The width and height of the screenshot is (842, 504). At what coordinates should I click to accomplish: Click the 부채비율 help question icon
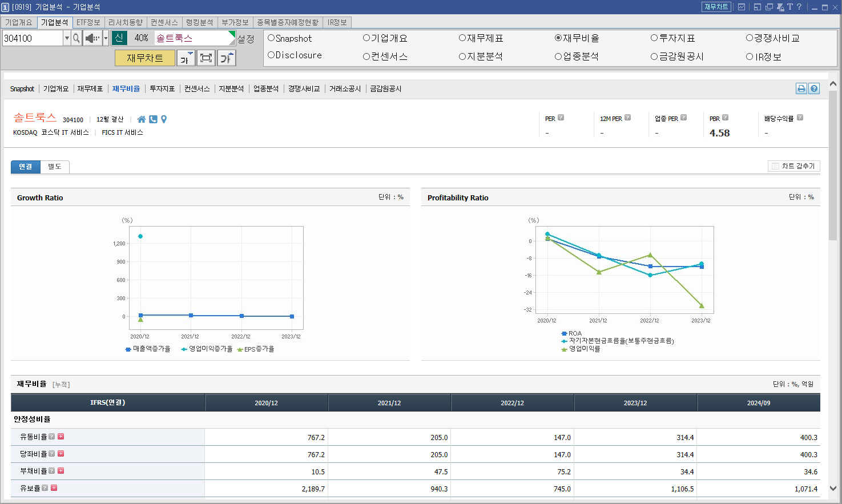pos(51,471)
